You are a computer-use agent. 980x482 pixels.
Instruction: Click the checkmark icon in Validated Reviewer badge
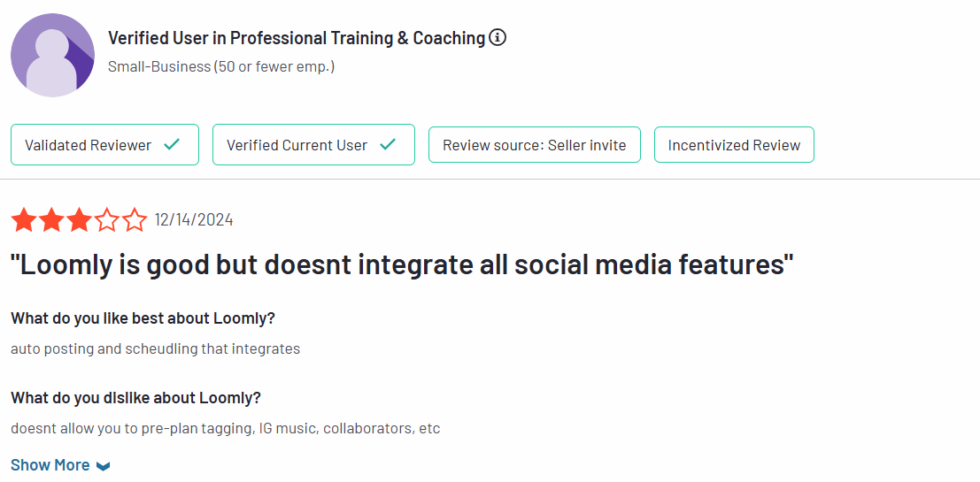pos(172,145)
